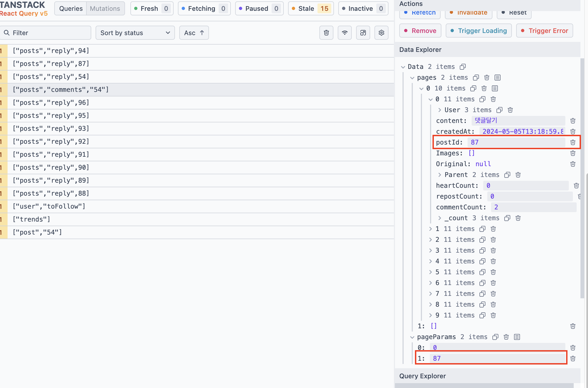The height and width of the screenshot is (388, 588).
Task: Bulk edit the 0 10 items entry
Action: [x=495, y=88]
